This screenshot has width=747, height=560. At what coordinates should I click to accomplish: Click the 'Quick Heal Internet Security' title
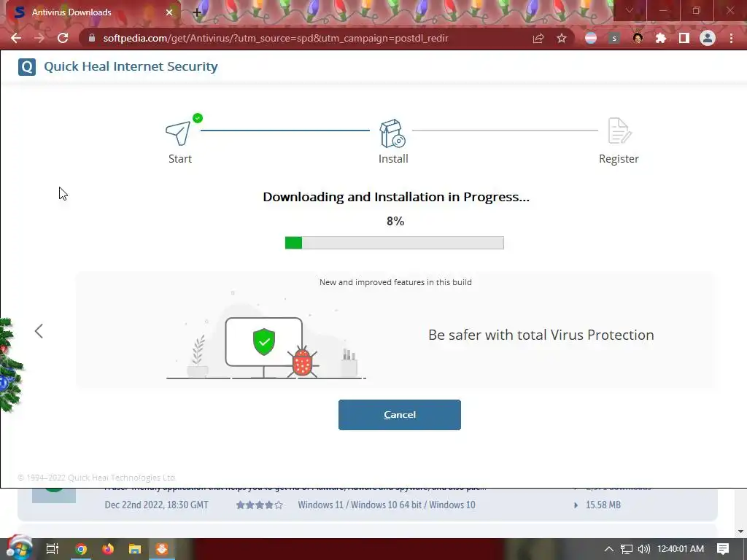click(131, 66)
